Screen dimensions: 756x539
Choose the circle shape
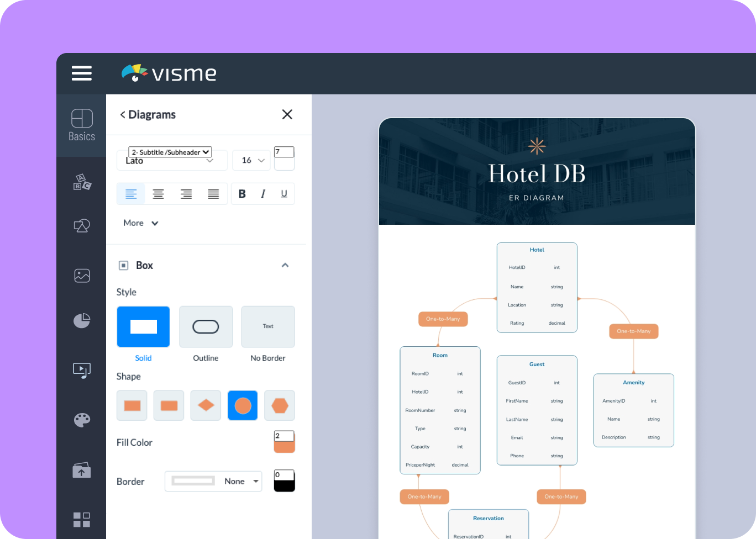click(x=243, y=406)
